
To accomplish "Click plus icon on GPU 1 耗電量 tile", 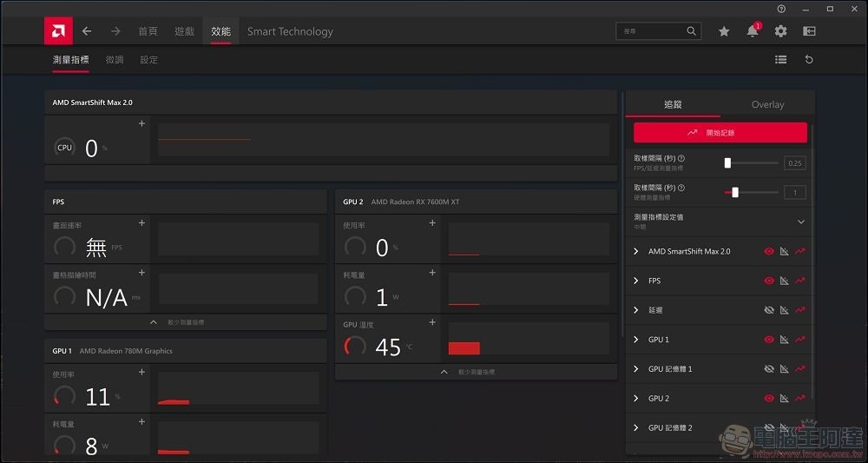I will pos(141,421).
